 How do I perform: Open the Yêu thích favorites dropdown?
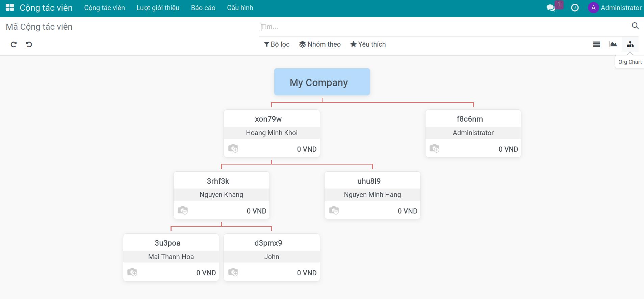pos(368,44)
